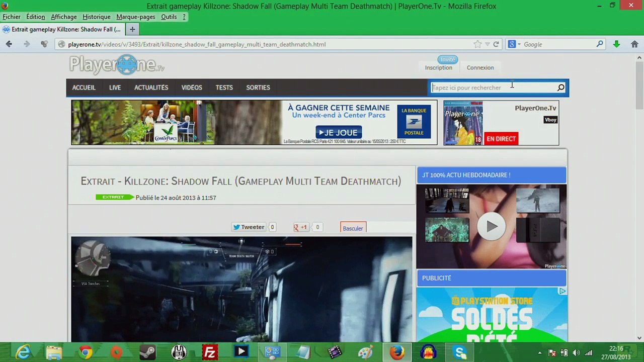This screenshot has width=644, height=362.
Task: Launch Google Chrome from the taskbar
Action: [x=85, y=352]
